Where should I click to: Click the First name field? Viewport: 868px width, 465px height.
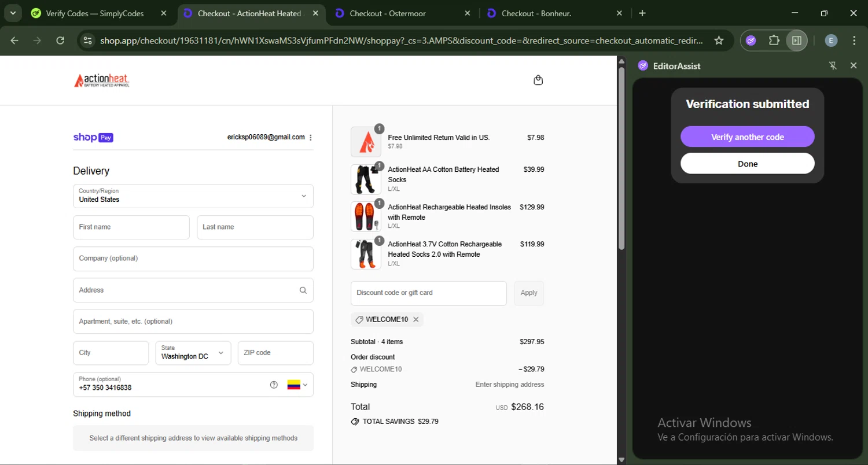click(x=131, y=227)
